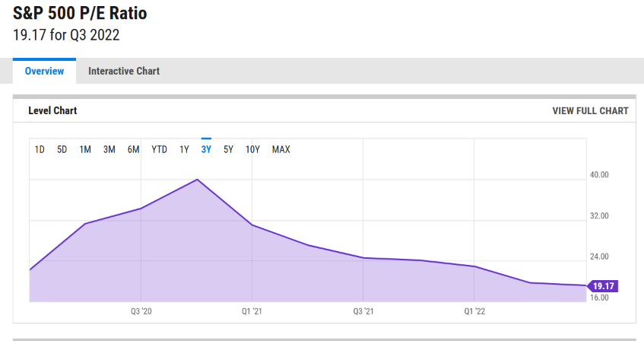This screenshot has height=341, width=644.
Task: Switch to the Overview tab
Action: click(x=44, y=71)
